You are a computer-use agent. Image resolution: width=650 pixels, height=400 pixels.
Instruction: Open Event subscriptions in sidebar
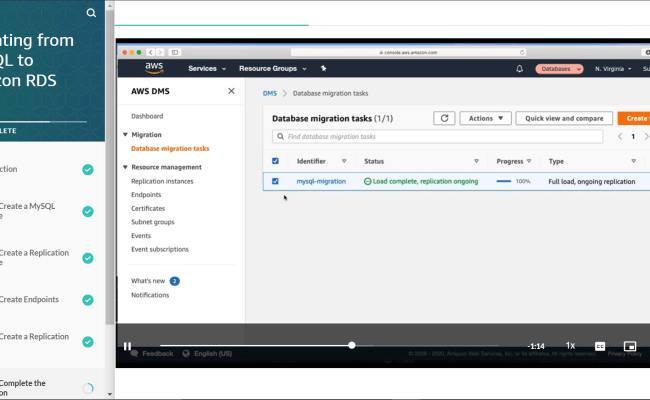coord(160,249)
